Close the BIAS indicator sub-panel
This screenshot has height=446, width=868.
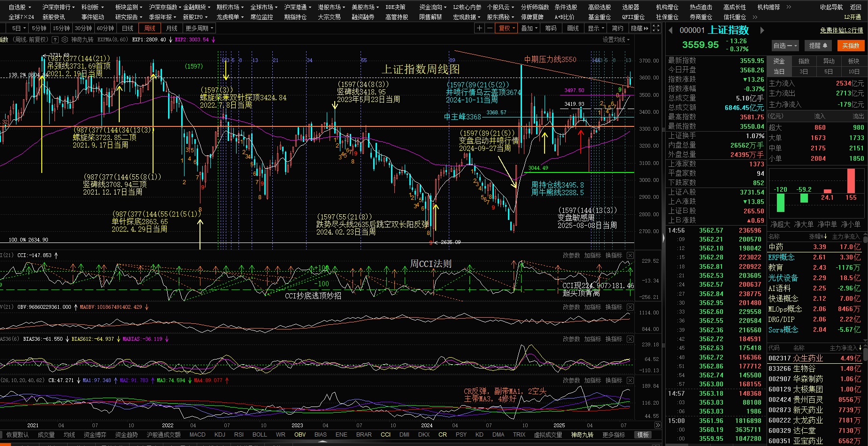point(630,339)
